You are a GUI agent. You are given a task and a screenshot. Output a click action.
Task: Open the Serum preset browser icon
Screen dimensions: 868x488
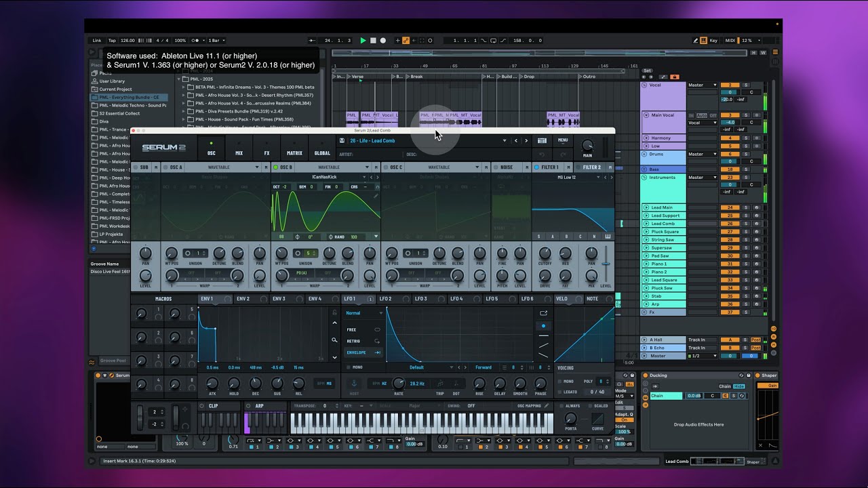(542, 141)
